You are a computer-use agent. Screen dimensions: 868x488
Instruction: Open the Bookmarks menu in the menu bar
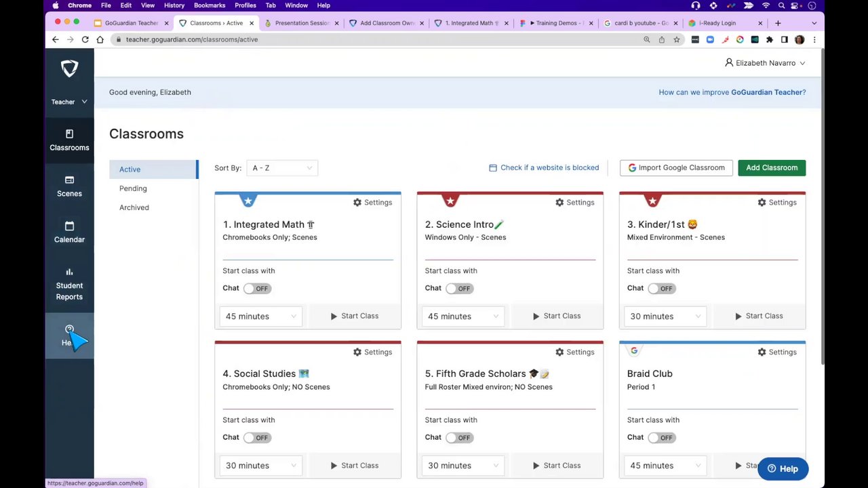pos(210,5)
